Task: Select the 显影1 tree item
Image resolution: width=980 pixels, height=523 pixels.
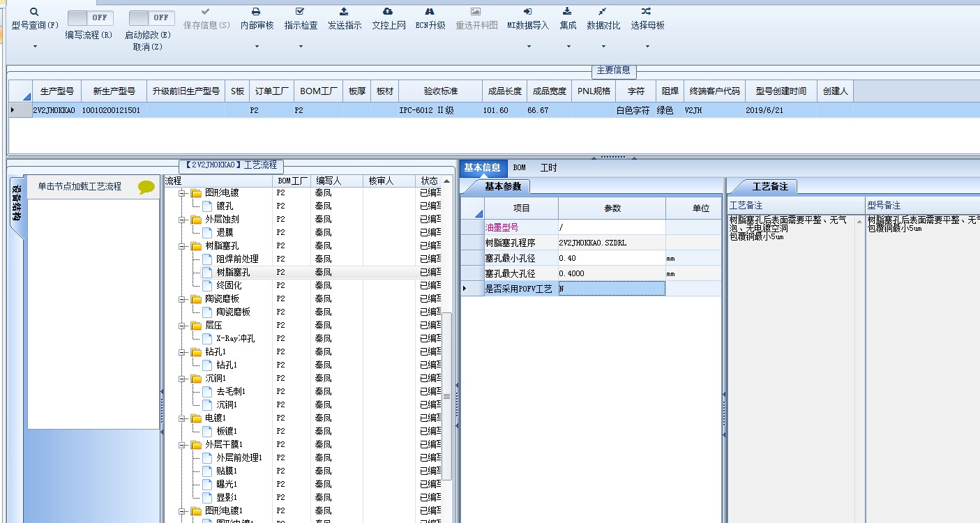Action: click(227, 497)
